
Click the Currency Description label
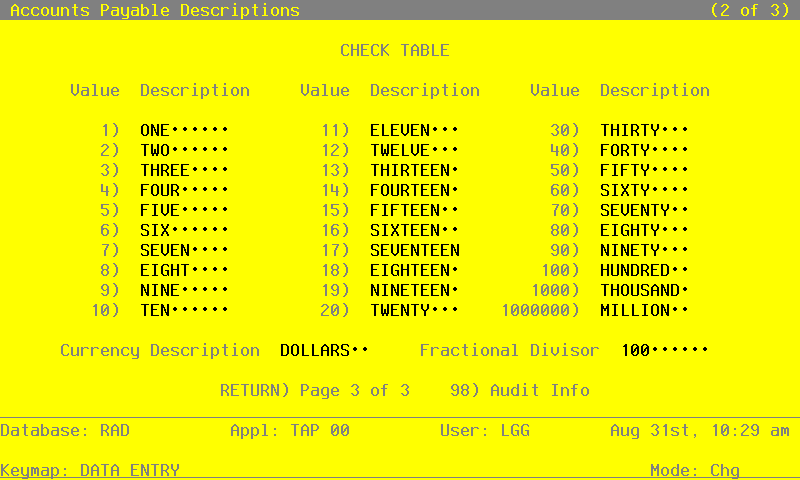click(x=160, y=350)
